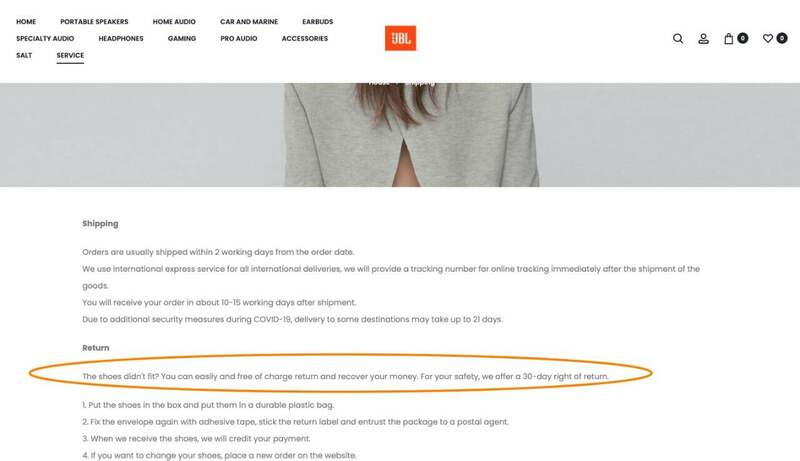Go to the Home menu item
This screenshot has height=461, width=800.
tap(26, 21)
